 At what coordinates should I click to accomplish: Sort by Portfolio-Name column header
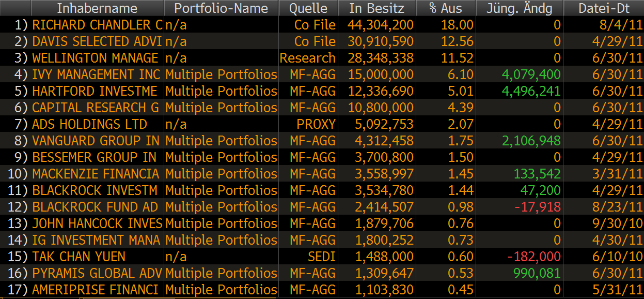pyautogui.click(x=221, y=8)
